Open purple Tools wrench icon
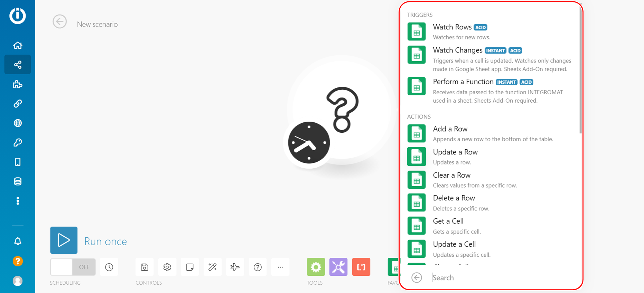The image size is (644, 293). pos(338,267)
